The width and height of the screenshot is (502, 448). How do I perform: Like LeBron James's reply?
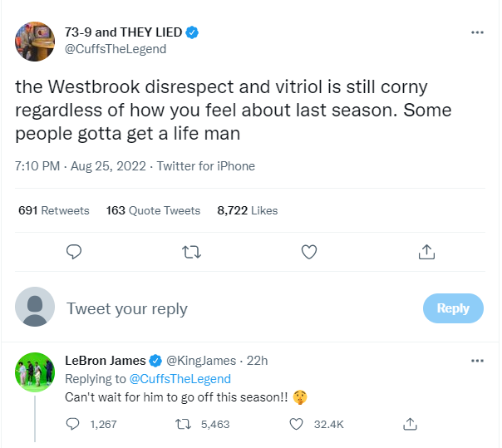pos(296,424)
